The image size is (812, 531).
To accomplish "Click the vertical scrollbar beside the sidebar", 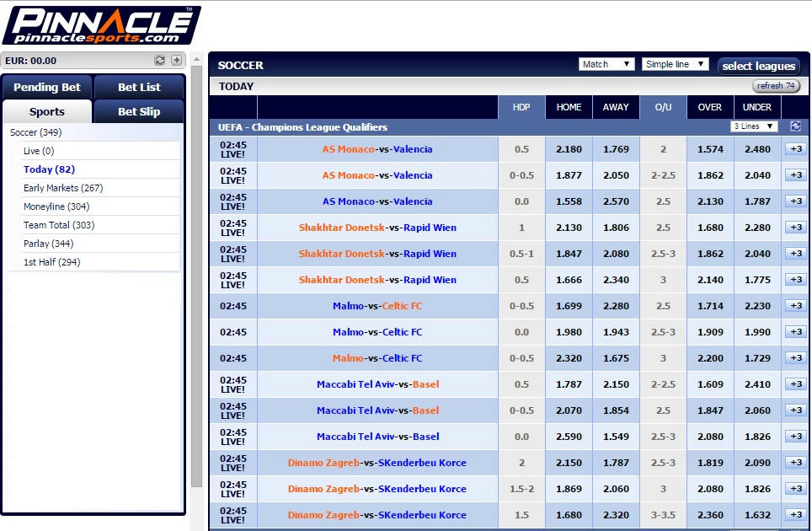I will [x=197, y=276].
